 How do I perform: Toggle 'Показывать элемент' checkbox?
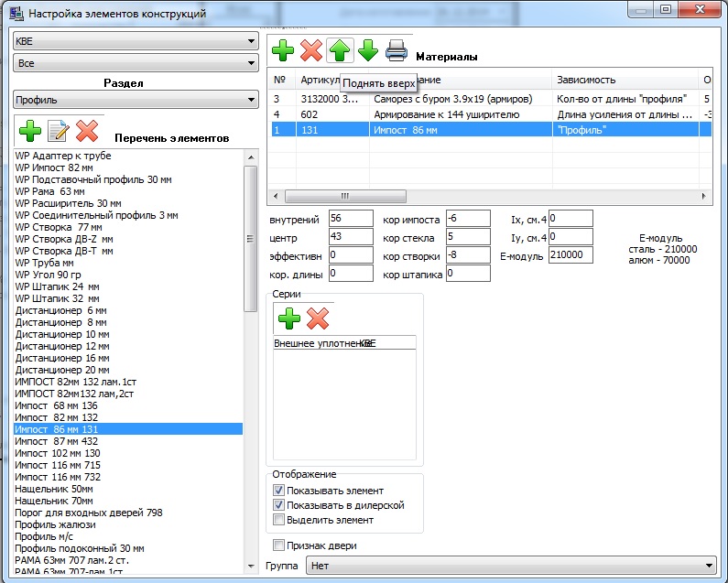click(x=278, y=491)
